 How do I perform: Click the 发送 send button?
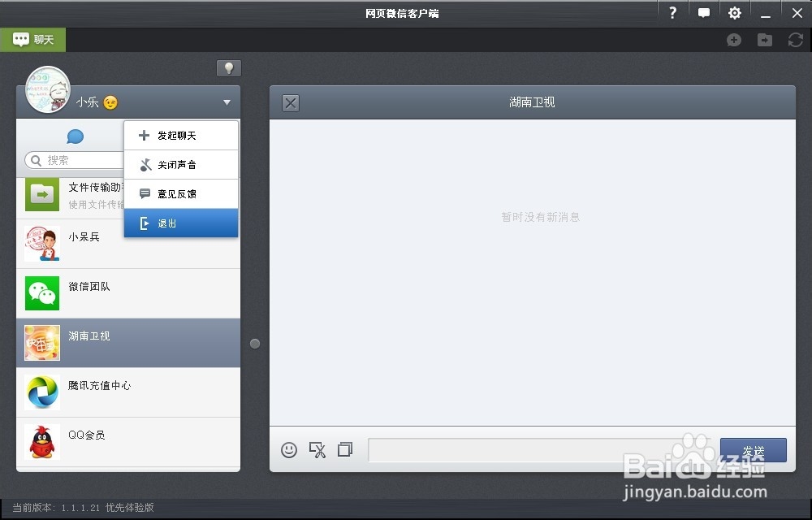click(754, 450)
